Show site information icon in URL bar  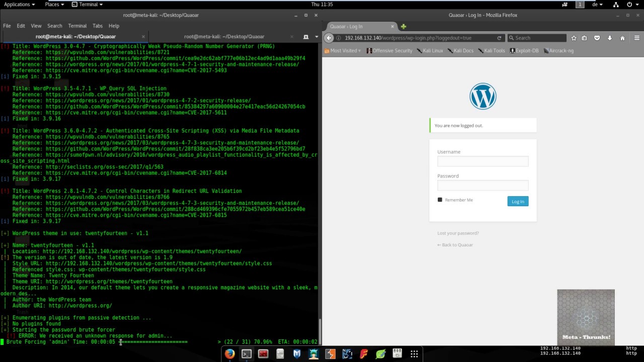click(339, 38)
